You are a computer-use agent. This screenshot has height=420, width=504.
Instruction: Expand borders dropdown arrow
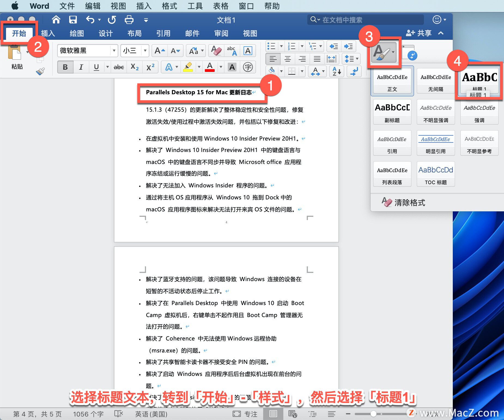[x=302, y=71]
